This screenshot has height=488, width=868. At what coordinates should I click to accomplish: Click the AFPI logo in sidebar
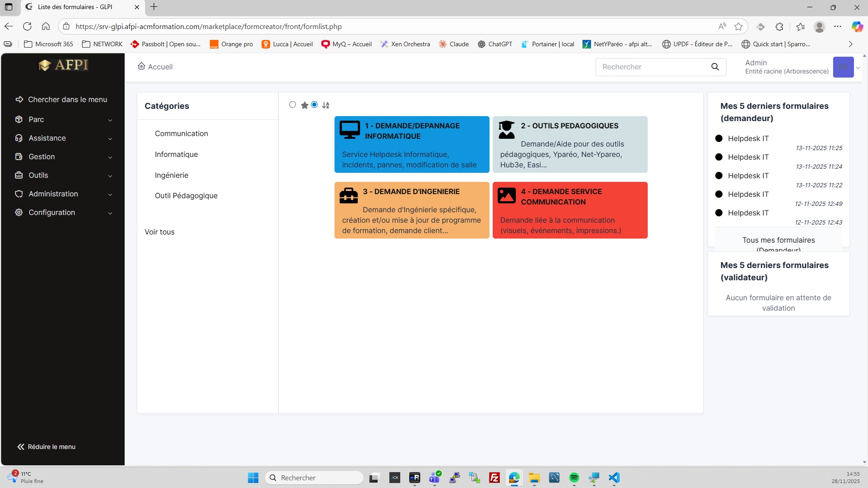pyautogui.click(x=63, y=65)
